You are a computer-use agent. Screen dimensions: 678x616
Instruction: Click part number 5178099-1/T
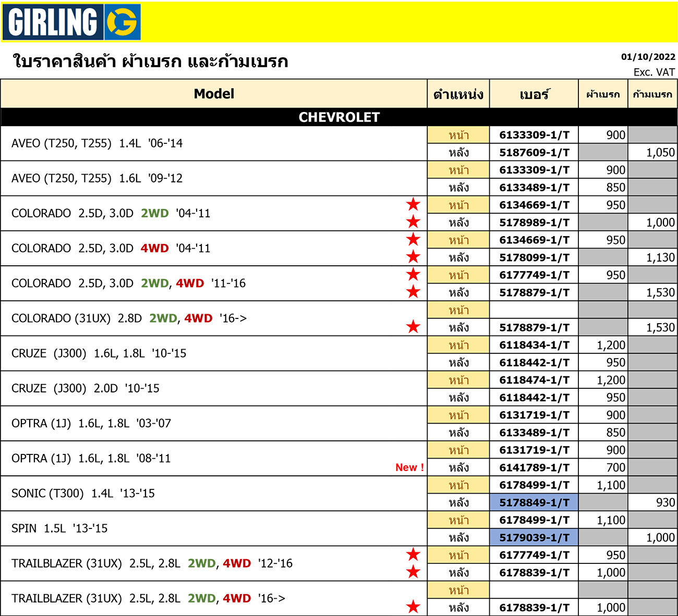(534, 257)
